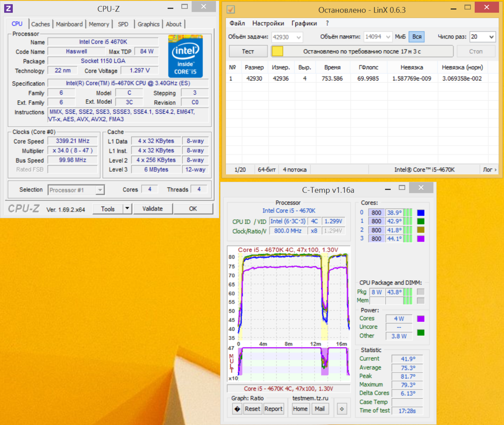Image resolution: width=504 pixels, height=425 pixels.
Task: Open the Настройки menu in LinX
Action: coord(268,23)
